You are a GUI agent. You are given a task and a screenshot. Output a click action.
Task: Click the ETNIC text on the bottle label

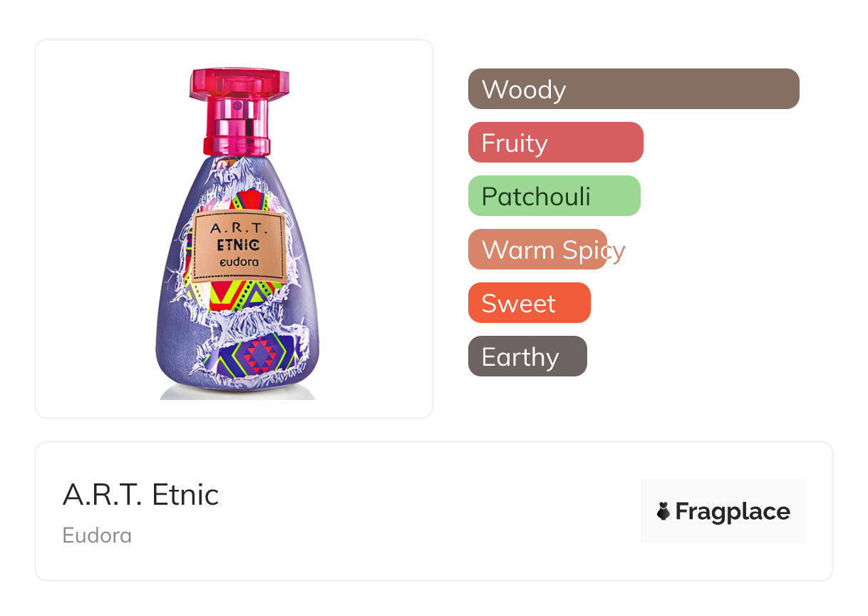239,245
